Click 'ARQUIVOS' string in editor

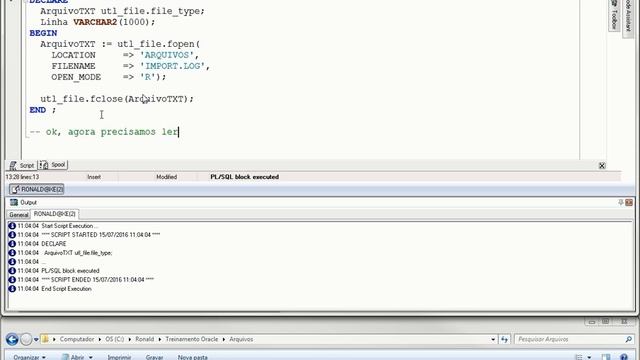click(x=167, y=55)
